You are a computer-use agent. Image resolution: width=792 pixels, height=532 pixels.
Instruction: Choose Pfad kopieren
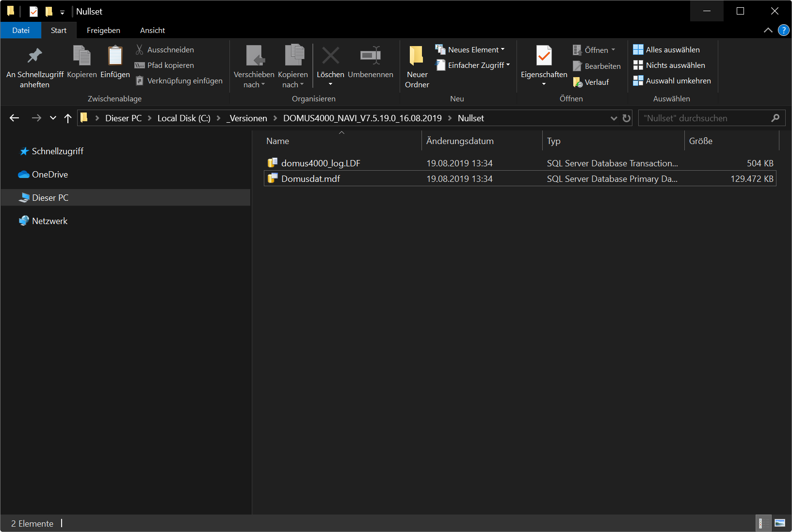(164, 65)
